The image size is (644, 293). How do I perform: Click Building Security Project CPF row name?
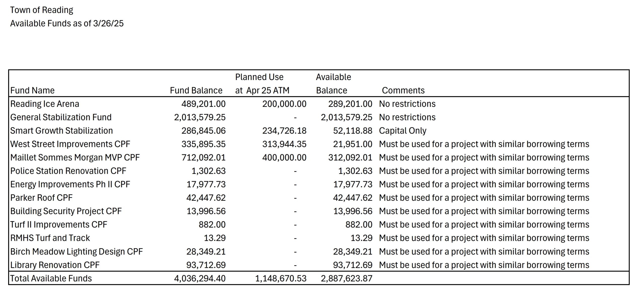coord(66,211)
